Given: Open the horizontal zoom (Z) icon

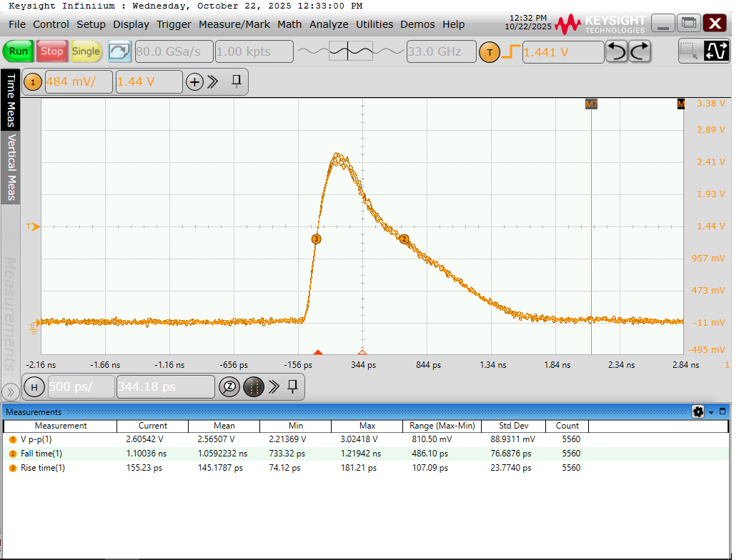Looking at the screenshot, I should coord(229,387).
